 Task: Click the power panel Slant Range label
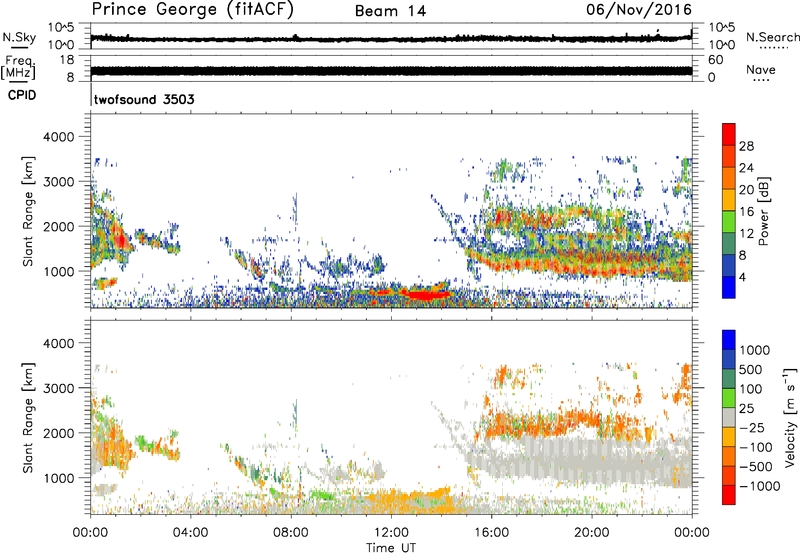pyautogui.click(x=29, y=211)
